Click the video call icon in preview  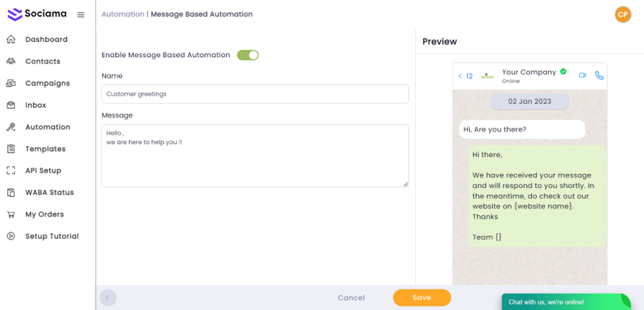pos(583,76)
